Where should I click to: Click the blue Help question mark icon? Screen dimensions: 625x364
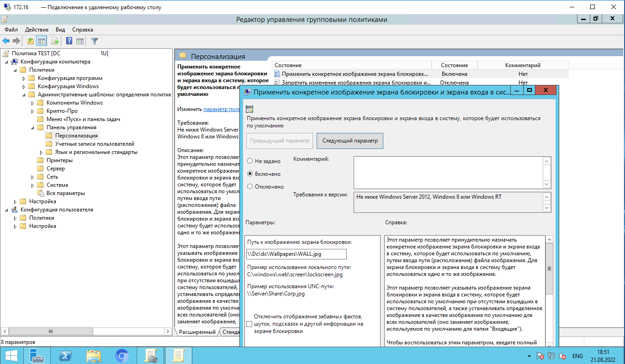[x=69, y=41]
